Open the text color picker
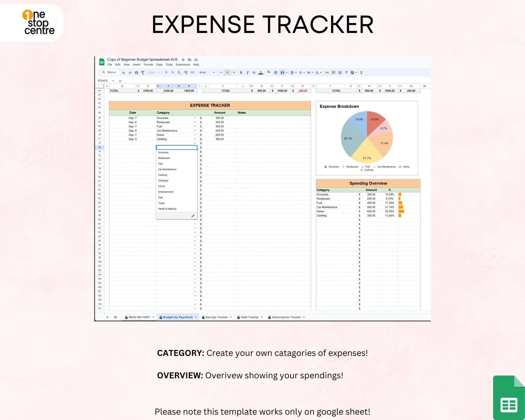This screenshot has height=420, width=525. [260, 73]
